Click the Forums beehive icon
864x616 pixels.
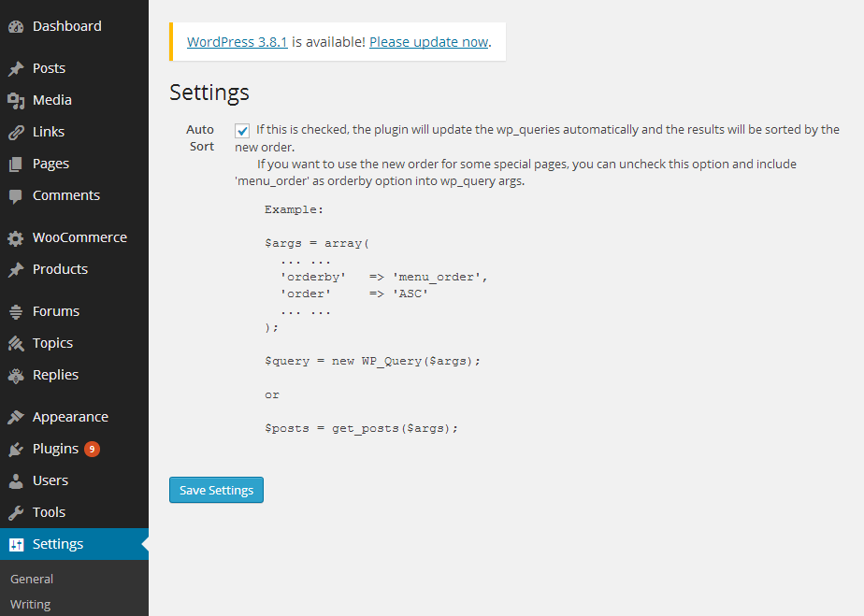[x=16, y=312]
